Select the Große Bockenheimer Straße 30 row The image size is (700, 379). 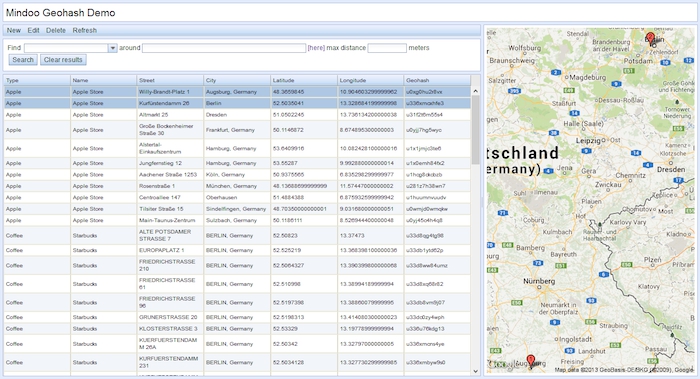[237, 130]
